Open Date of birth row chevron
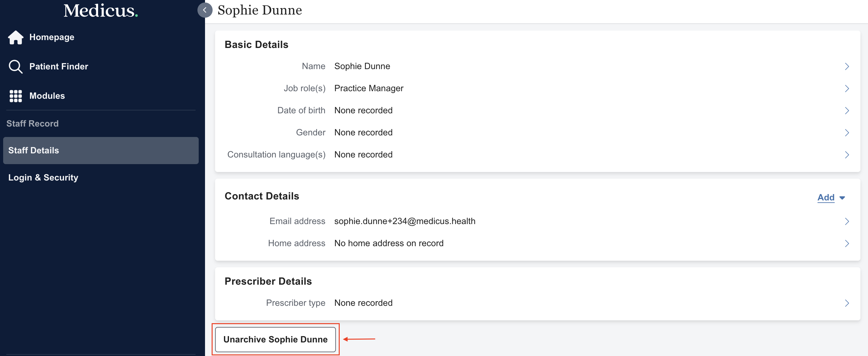Image resolution: width=868 pixels, height=356 pixels. pos(847,110)
